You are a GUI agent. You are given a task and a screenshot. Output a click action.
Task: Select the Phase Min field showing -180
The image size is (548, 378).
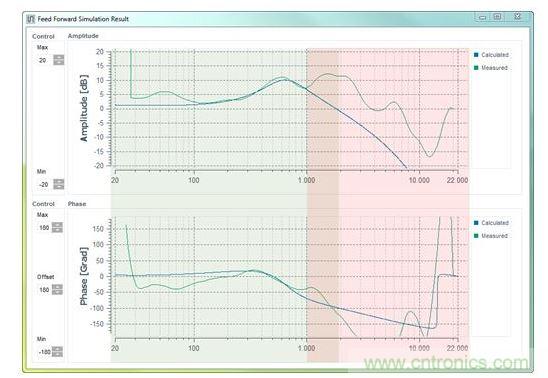point(44,352)
